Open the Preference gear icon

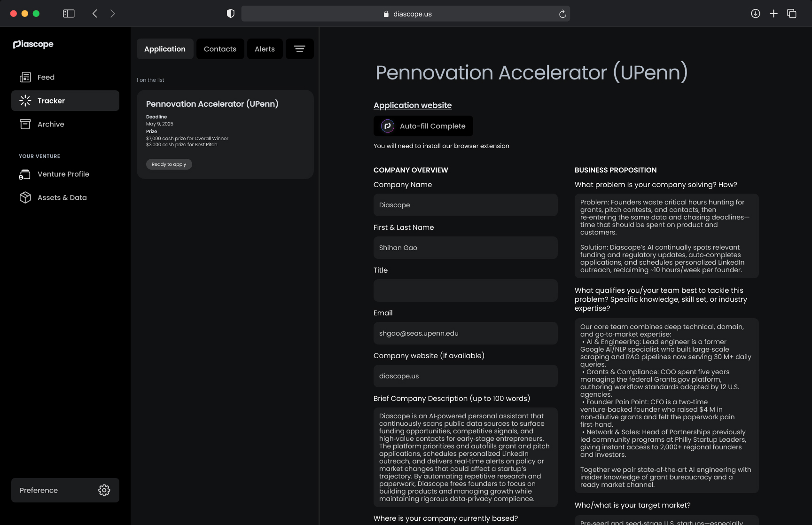tap(104, 490)
